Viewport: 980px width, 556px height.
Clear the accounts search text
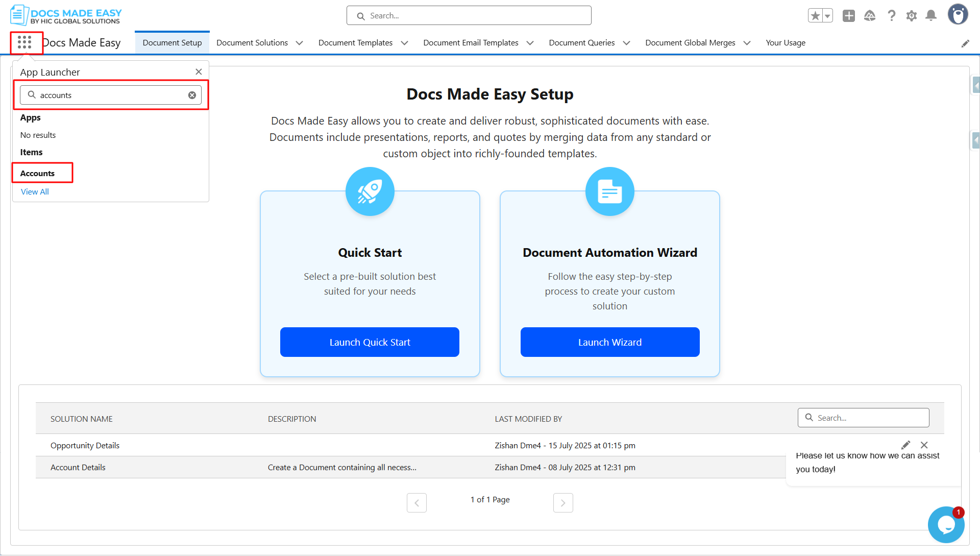tap(192, 95)
